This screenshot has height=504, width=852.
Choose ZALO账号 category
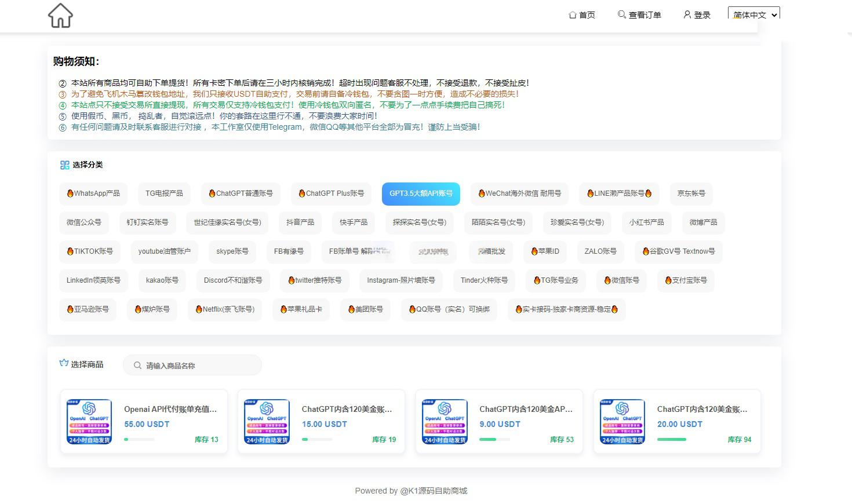point(600,251)
